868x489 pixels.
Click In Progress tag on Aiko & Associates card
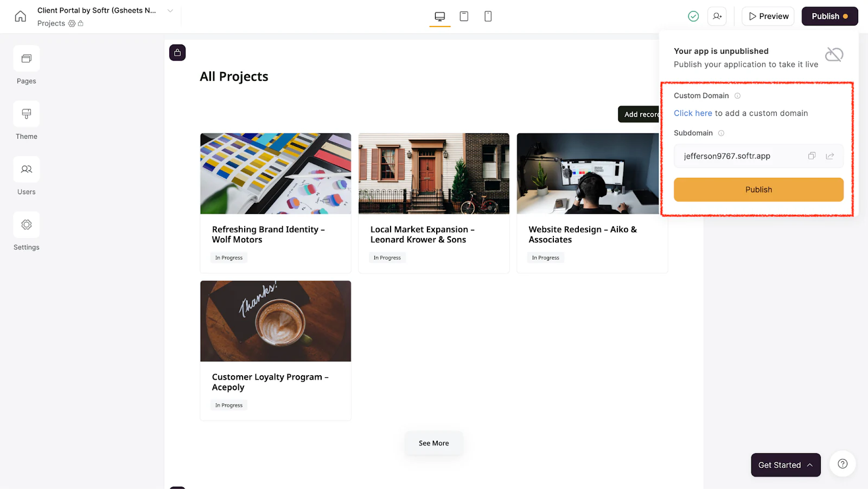tap(545, 258)
